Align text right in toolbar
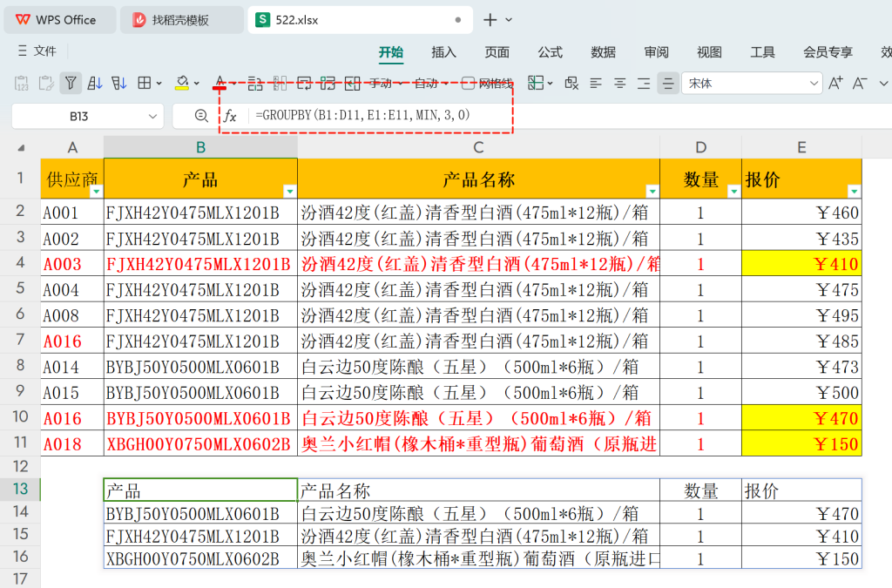The width and height of the screenshot is (892, 588). (644, 84)
